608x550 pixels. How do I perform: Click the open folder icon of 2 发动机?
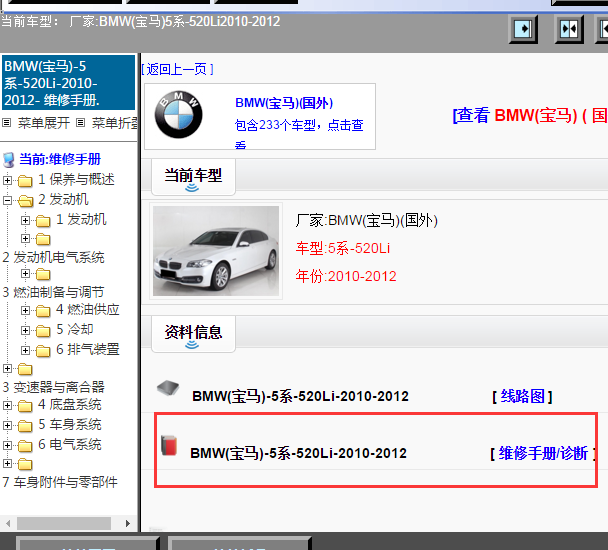[x=25, y=201]
